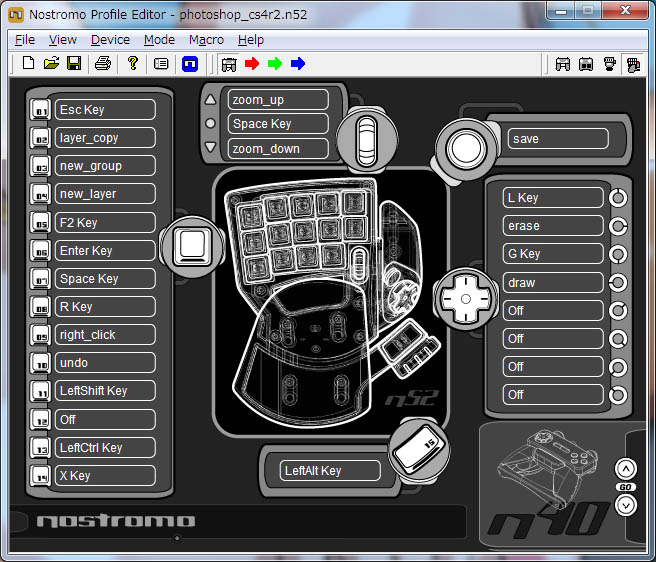Click key 10 icon beside undo
Screen dimensions: 656x562
click(x=41, y=363)
